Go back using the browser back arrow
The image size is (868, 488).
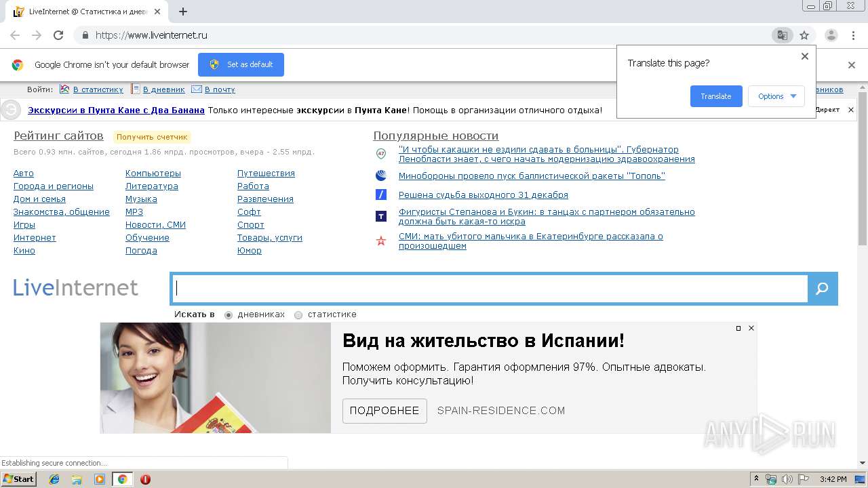click(15, 35)
